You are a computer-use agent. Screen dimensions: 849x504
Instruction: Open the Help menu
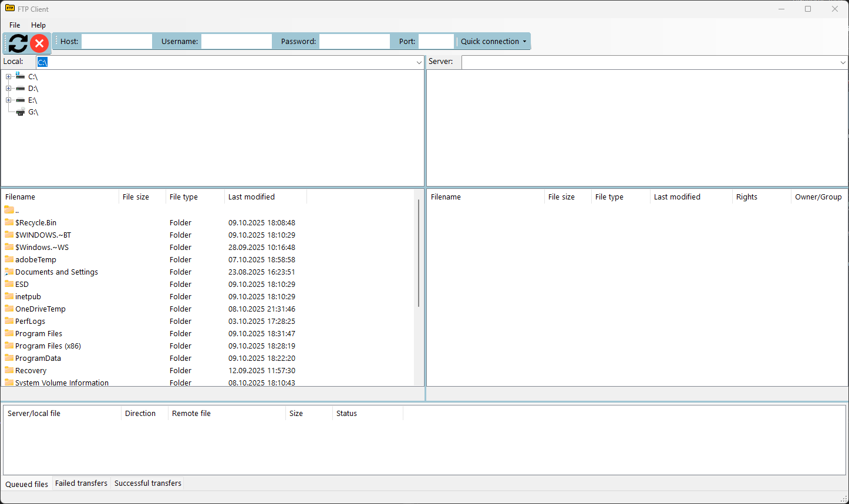pyautogui.click(x=38, y=25)
